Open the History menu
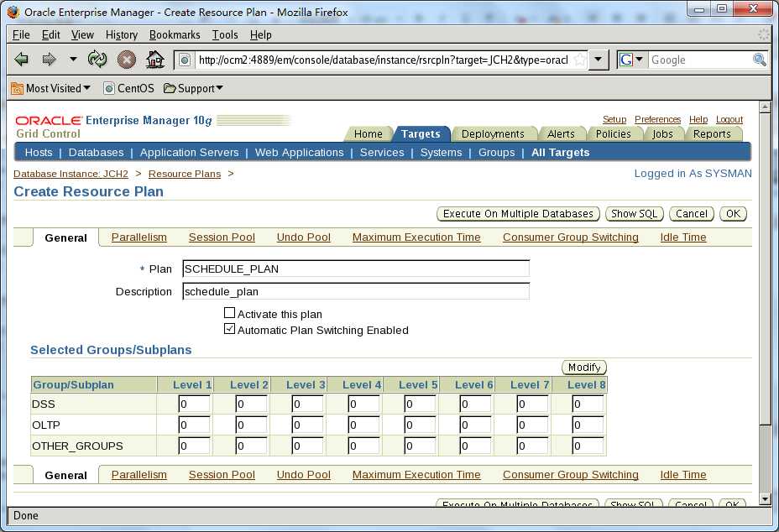This screenshot has height=532, width=779. tap(121, 34)
